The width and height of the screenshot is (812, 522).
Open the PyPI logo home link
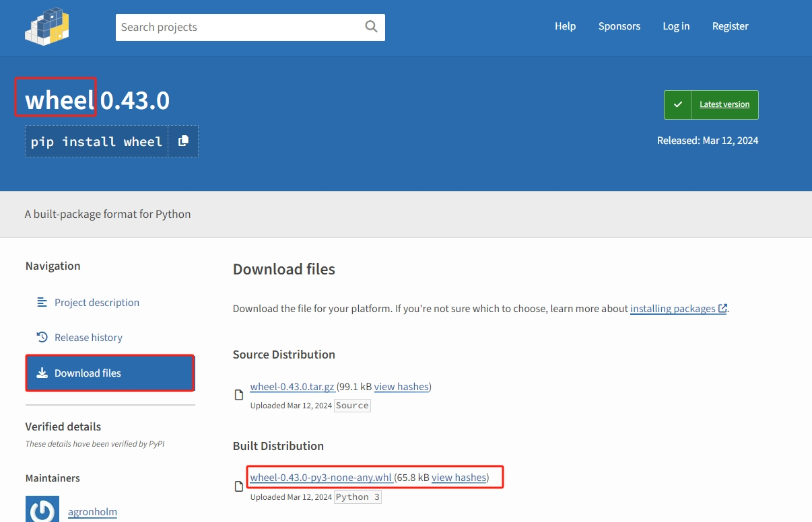(47, 27)
